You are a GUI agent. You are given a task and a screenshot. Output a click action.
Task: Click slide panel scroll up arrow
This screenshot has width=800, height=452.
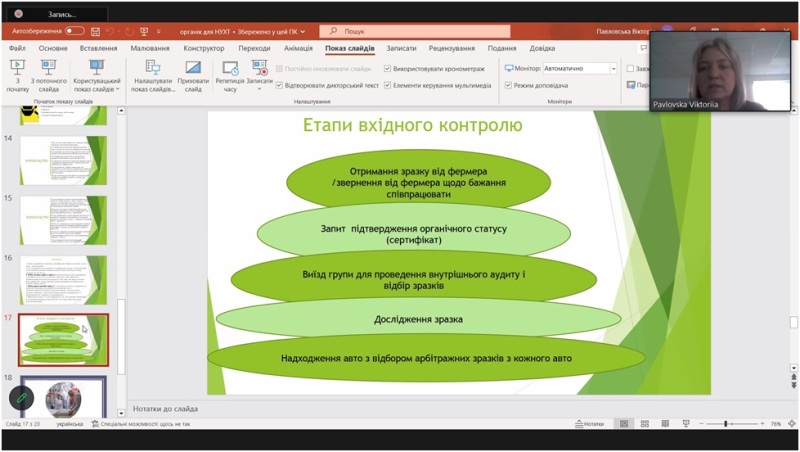click(121, 111)
